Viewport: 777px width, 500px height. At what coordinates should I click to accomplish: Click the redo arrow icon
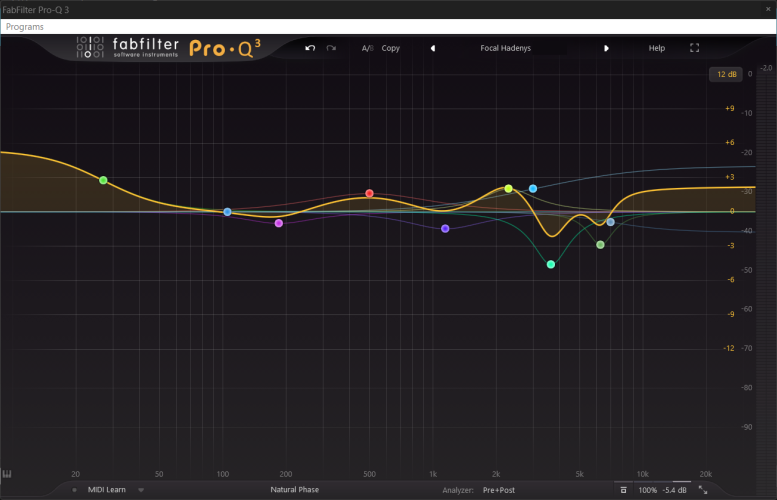[x=331, y=48]
